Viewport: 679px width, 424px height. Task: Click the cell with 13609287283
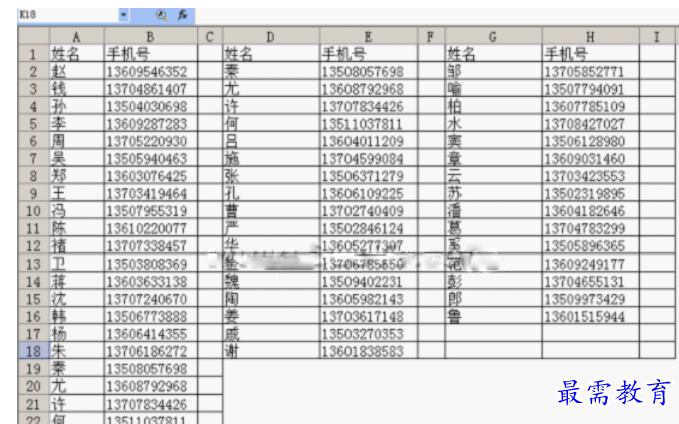[151, 124]
